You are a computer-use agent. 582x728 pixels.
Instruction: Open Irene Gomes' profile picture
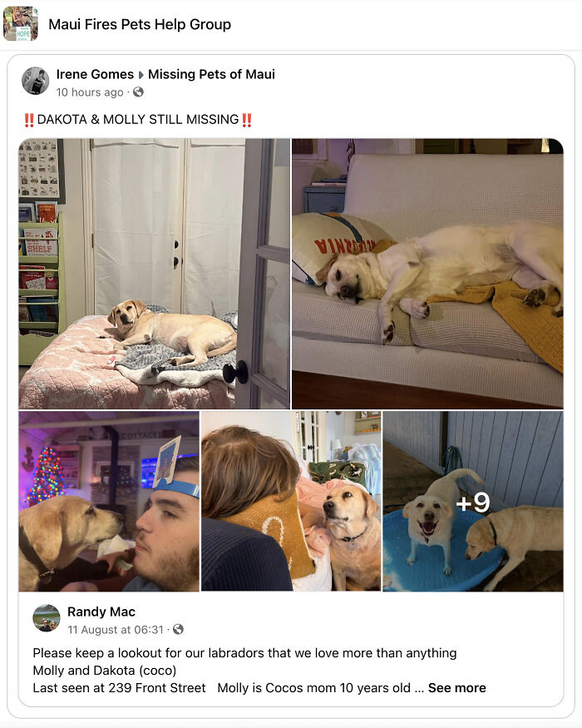(x=35, y=81)
